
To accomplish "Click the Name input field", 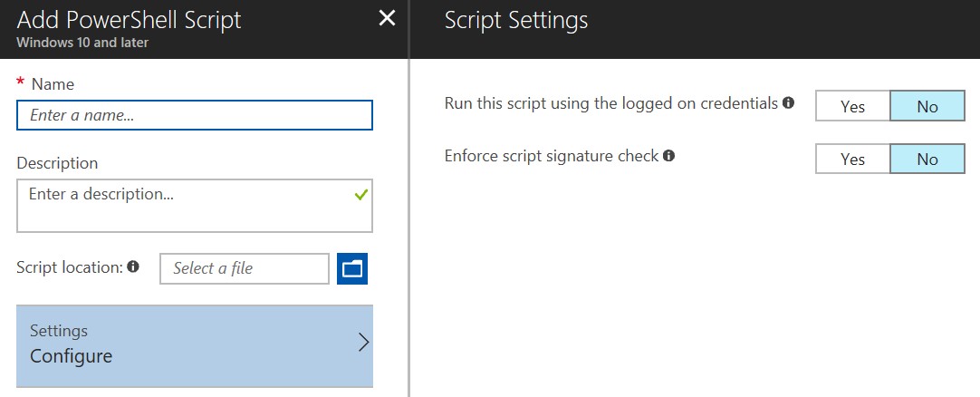I will pos(195,115).
